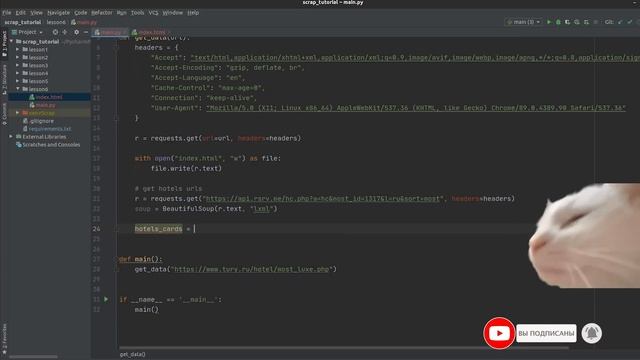The height and width of the screenshot is (360, 640).
Task: Click line number 24 in the gutter
Action: point(96,229)
